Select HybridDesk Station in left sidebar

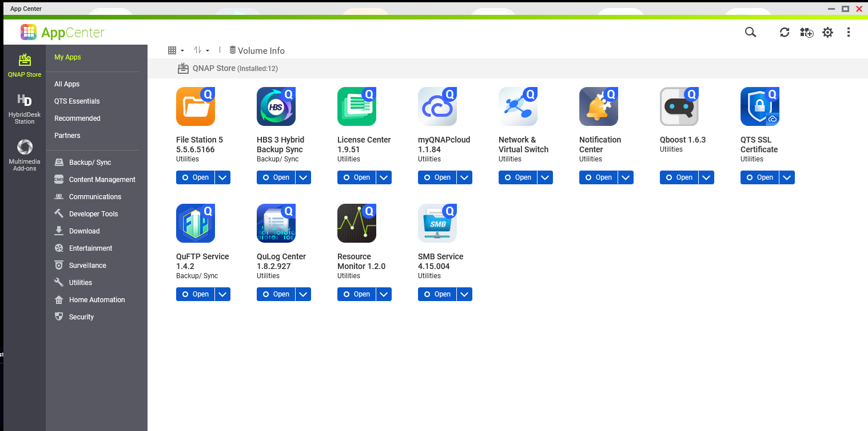point(25,109)
